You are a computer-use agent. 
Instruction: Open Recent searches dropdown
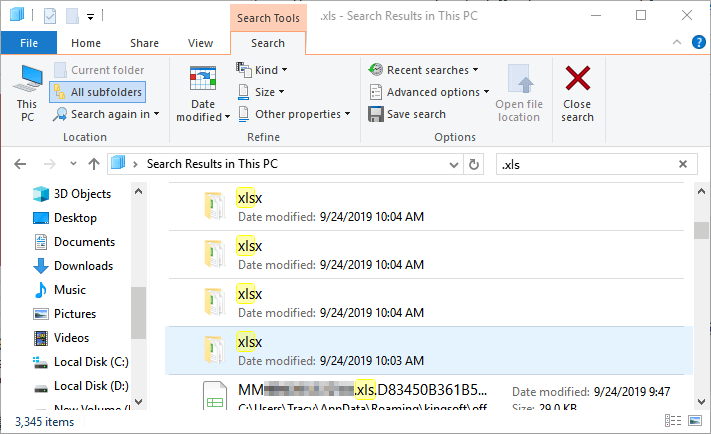pyautogui.click(x=423, y=70)
